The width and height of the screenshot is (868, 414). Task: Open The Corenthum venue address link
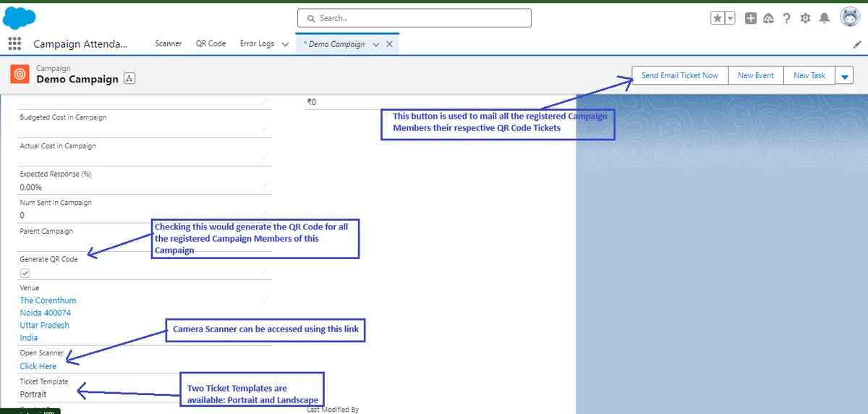point(48,300)
